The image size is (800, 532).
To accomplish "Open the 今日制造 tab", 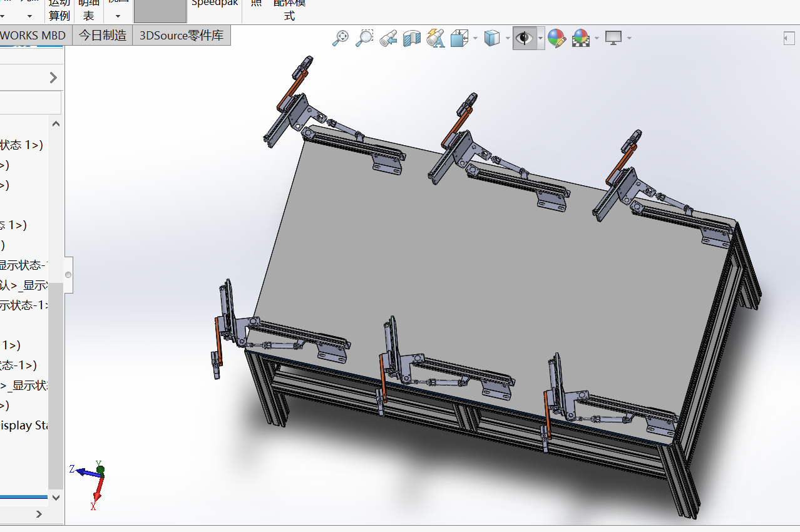I will click(103, 35).
